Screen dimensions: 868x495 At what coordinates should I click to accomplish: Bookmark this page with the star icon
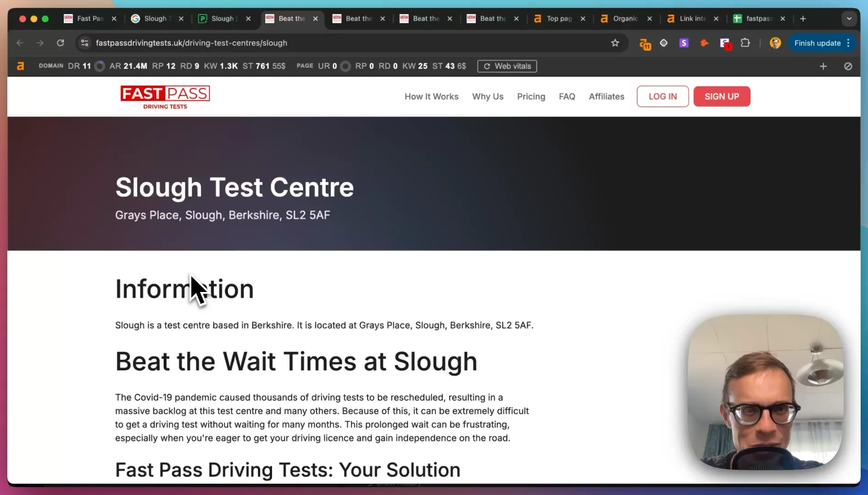[615, 43]
